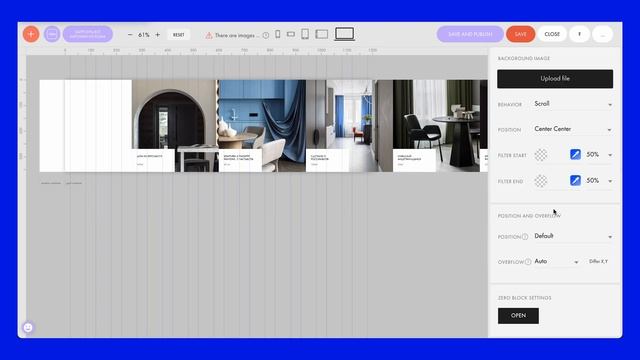Switch to mobile portrait screen view
The image size is (640, 360).
pyautogui.click(x=278, y=34)
